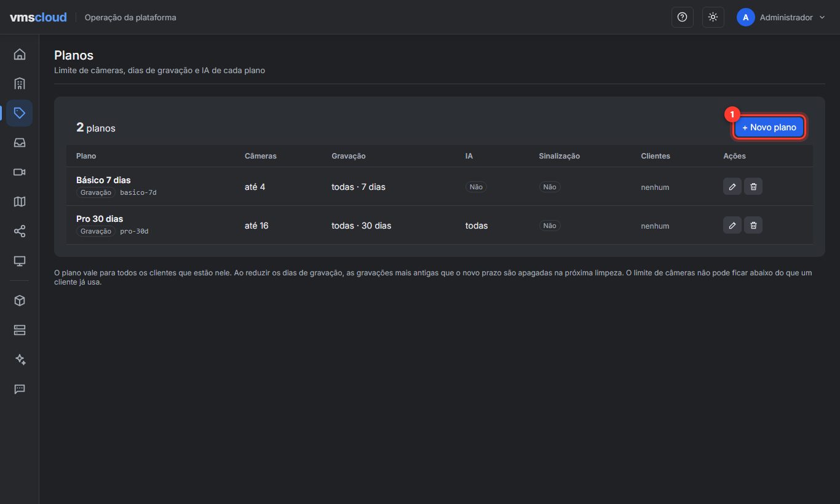Click Gravação tag under Básico 7 dias
Image resolution: width=840 pixels, height=504 pixels.
(96, 192)
